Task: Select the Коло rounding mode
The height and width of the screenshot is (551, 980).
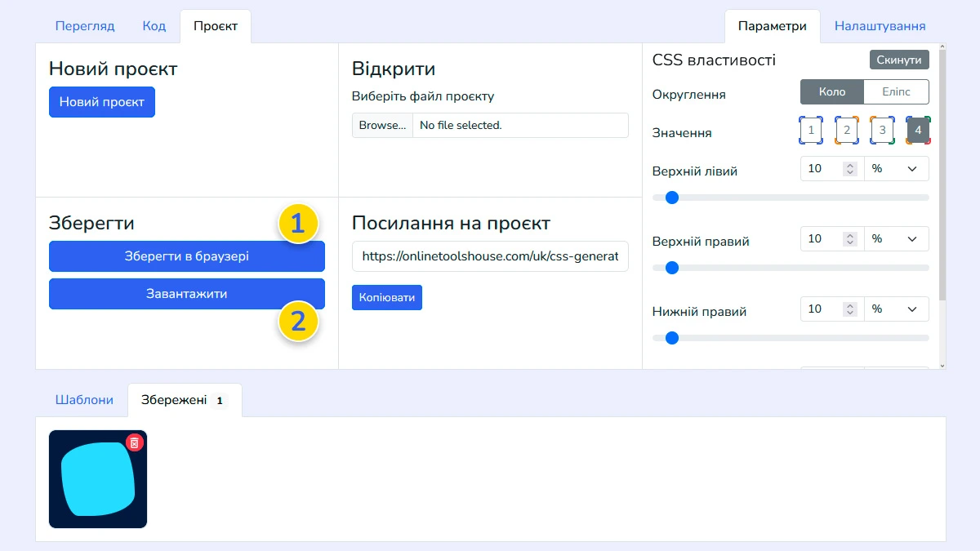Action: click(831, 91)
